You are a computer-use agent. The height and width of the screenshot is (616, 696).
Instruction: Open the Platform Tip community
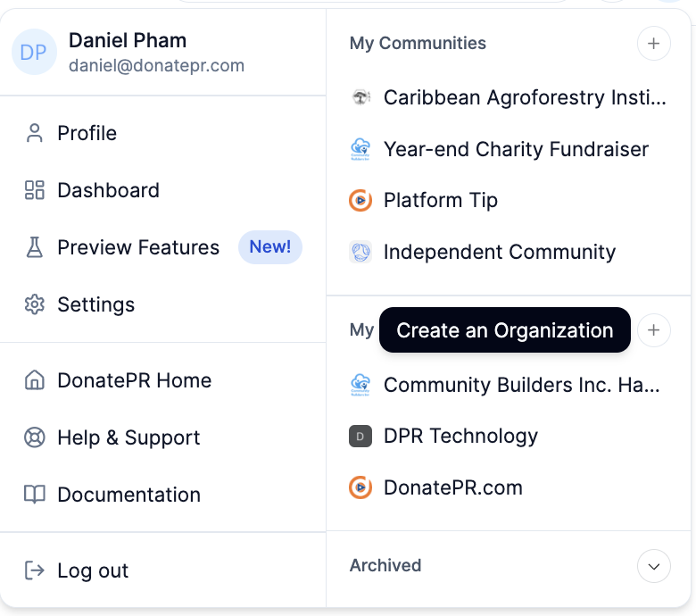[x=440, y=200]
